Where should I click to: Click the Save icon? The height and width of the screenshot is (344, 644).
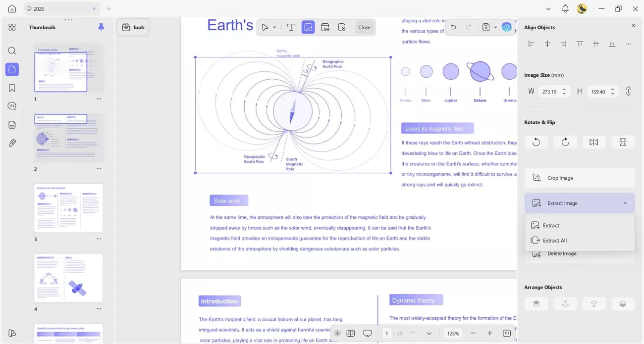coord(486,27)
